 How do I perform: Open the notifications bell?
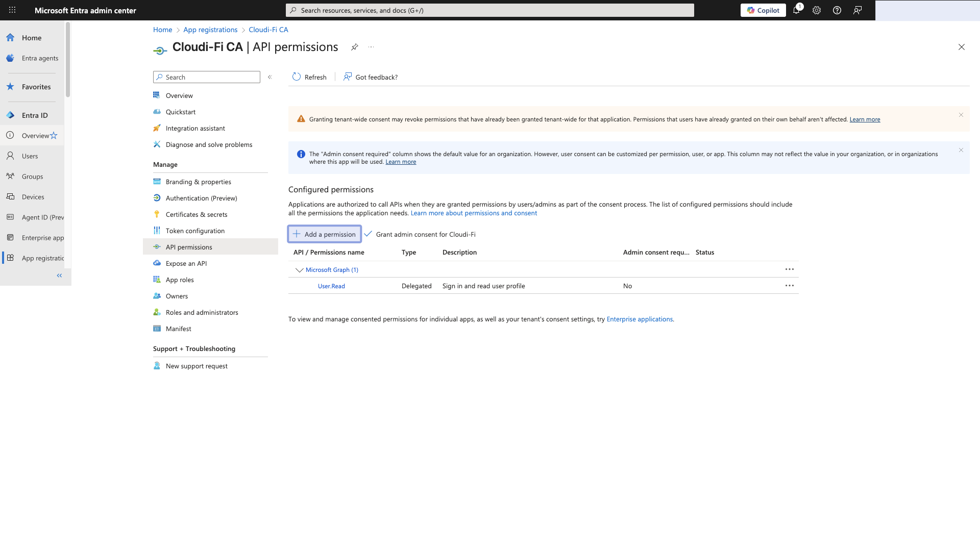click(x=797, y=10)
